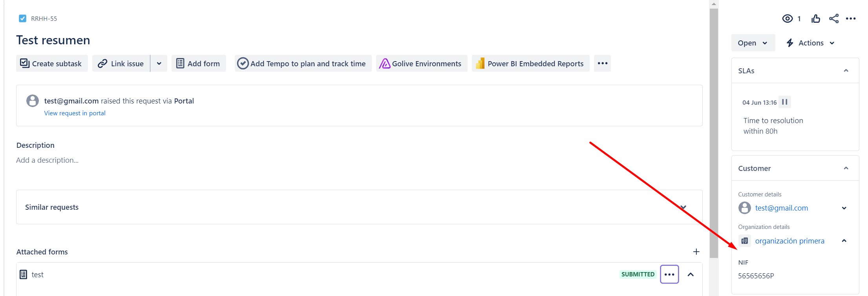Click the Add a description field
Screen dimensions: 868x296
point(48,160)
